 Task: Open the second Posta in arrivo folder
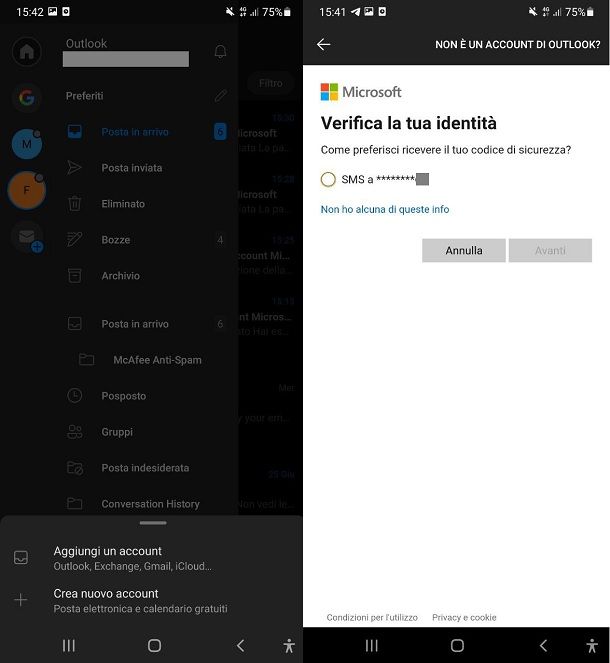tap(146, 324)
